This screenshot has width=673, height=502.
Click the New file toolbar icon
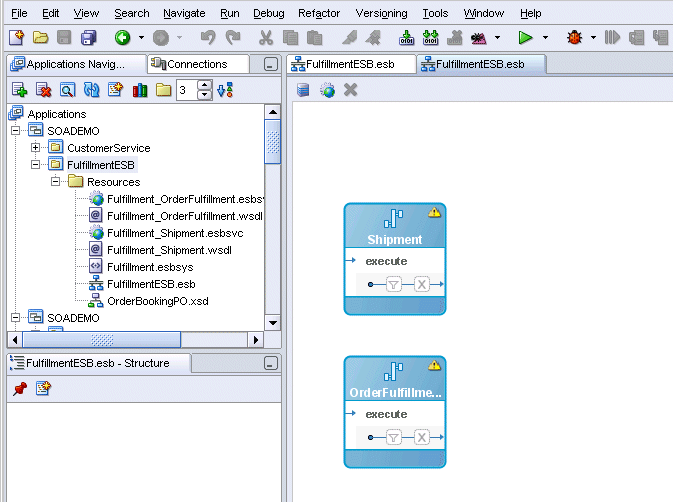click(17, 38)
